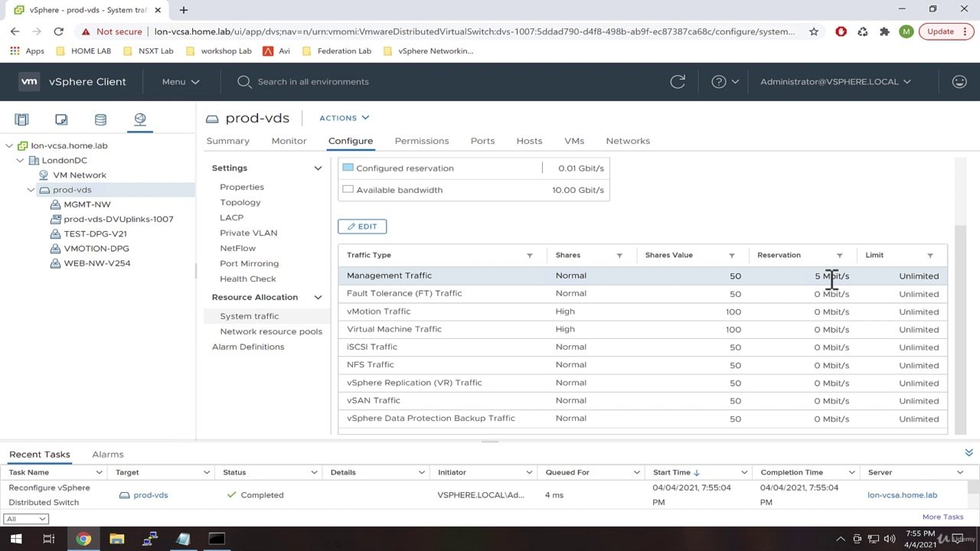Open Network resource pools
This screenshot has height=551, width=980.
270,331
